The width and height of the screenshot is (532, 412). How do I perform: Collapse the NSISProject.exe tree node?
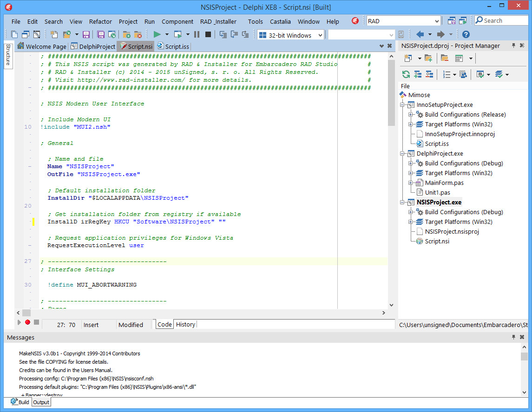click(402, 202)
